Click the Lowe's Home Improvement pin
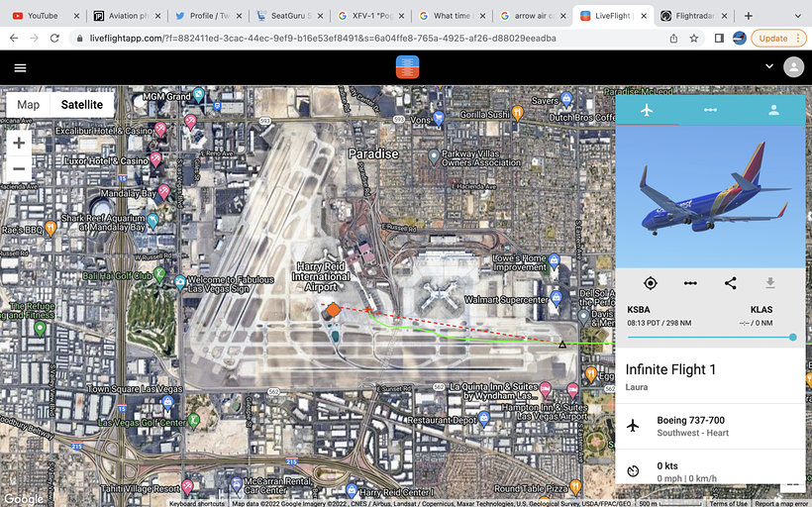Screen dimensions: 812x507 (555, 260)
